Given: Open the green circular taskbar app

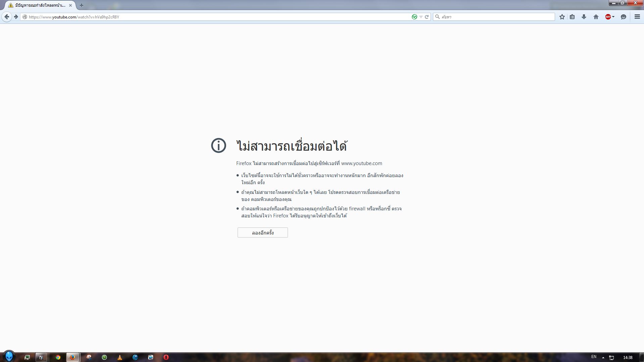Looking at the screenshot, I should coord(104,357).
